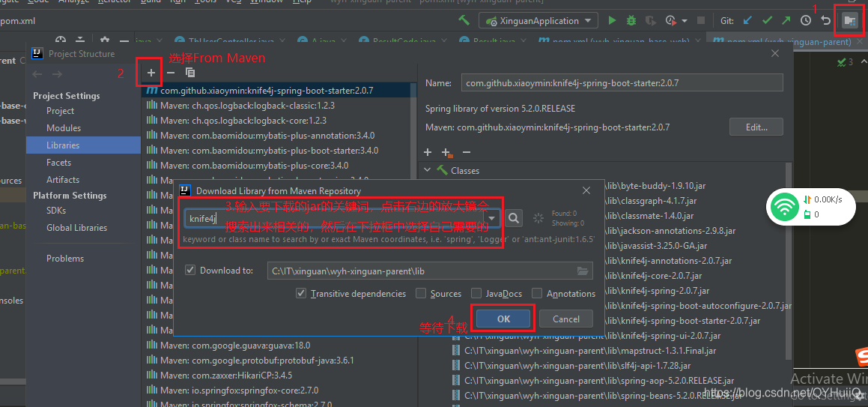Remove selected library minus icon
This screenshot has width=868, height=407.
coord(171,73)
